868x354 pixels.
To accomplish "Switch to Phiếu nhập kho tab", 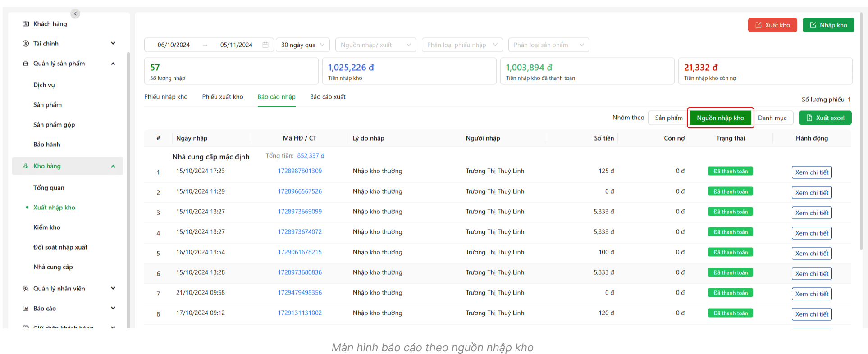I will [166, 97].
